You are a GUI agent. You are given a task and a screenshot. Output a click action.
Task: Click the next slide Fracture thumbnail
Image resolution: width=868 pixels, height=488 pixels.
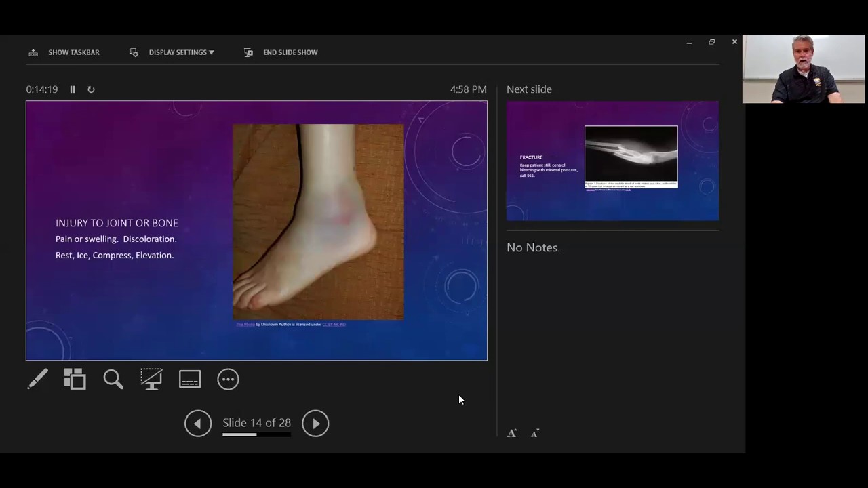(x=612, y=161)
